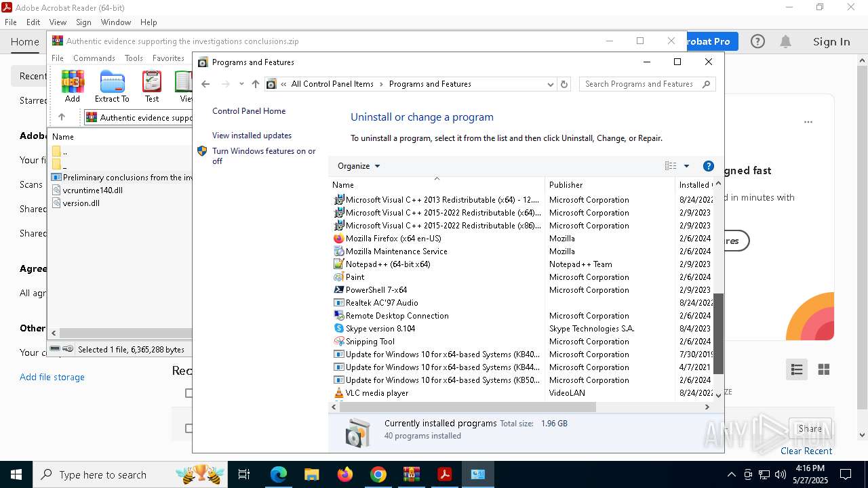
Task: Select Mozilla Firefox (x64 en-US) entry
Action: (x=393, y=239)
